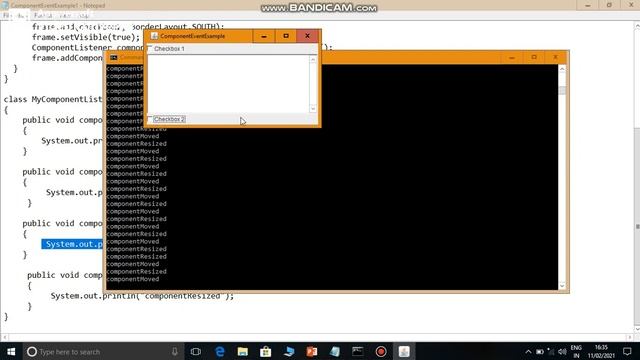Show hidden system tray icons

coord(528,351)
